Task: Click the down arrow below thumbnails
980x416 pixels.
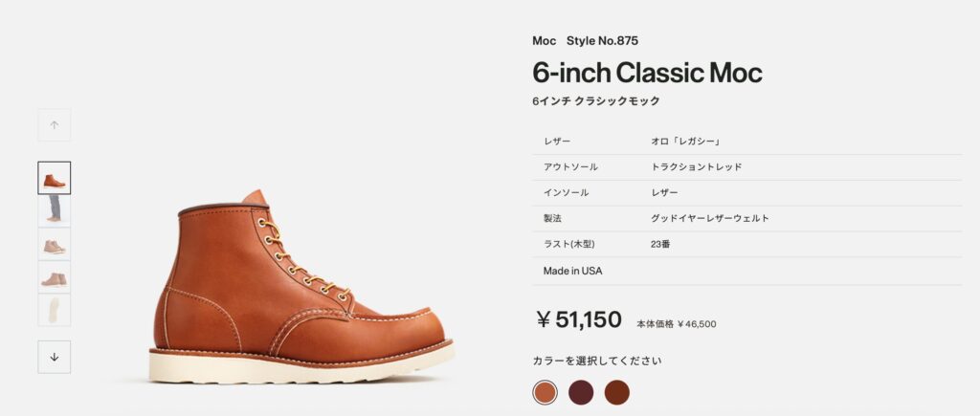Action: click(55, 357)
